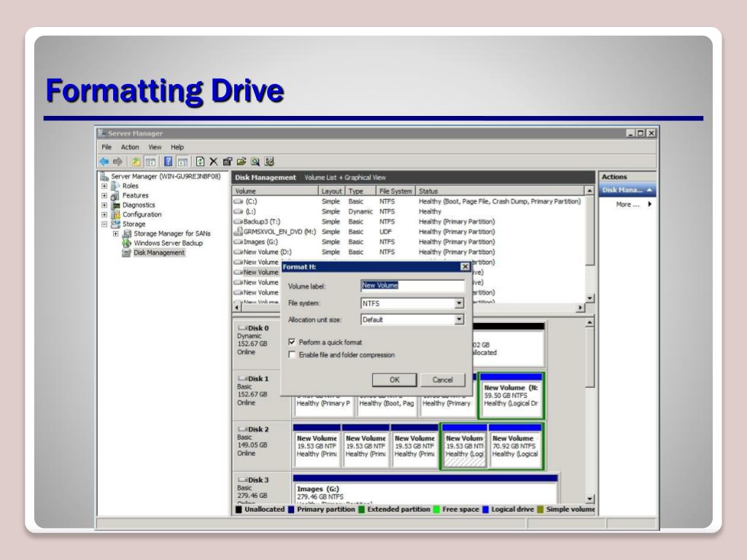747x560 pixels.
Task: Select the Disk 2 Basic 149.05 GB label
Action: point(261,446)
